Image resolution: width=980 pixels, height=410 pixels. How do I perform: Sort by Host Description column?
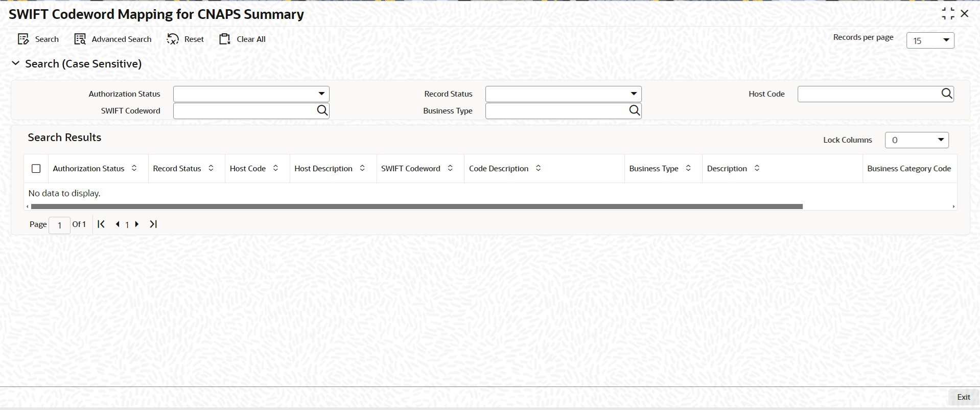(362, 168)
